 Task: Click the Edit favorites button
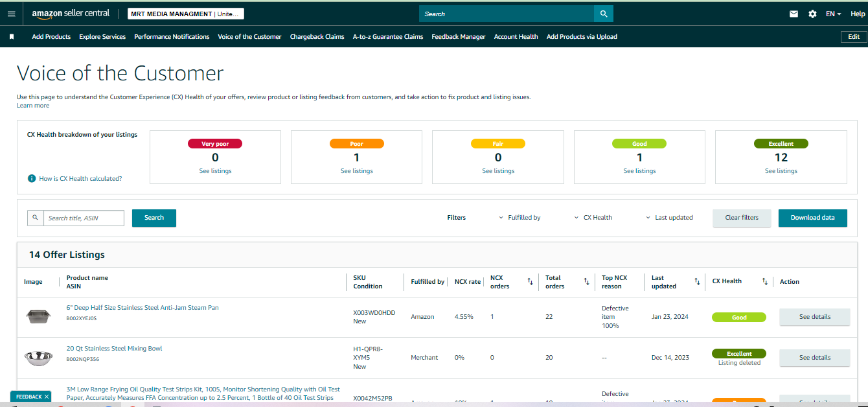pos(854,37)
